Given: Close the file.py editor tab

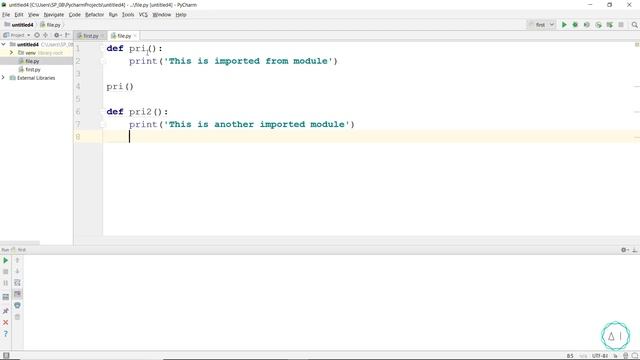Looking at the screenshot, I should pos(135,36).
